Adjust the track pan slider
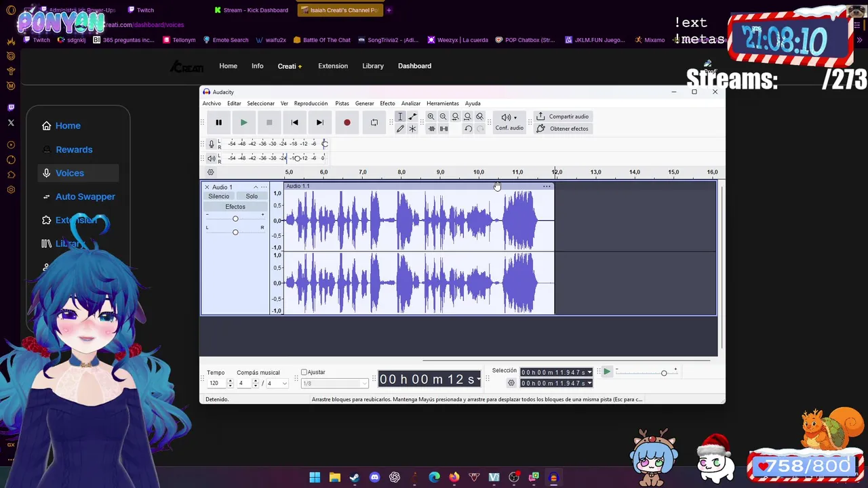The width and height of the screenshot is (868, 488). (x=235, y=232)
